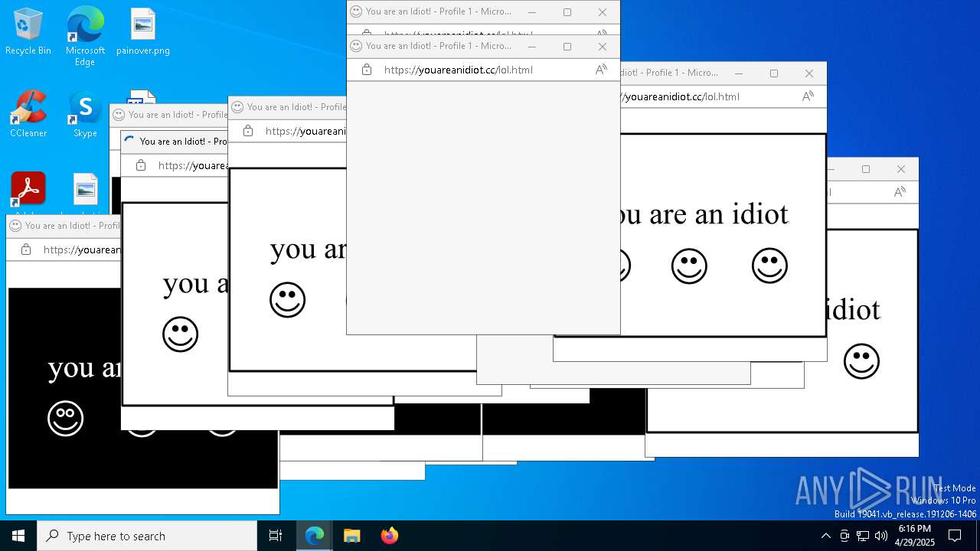Click the 'Type here to search' taskbar box
This screenshot has height=551, width=980.
pos(147,536)
